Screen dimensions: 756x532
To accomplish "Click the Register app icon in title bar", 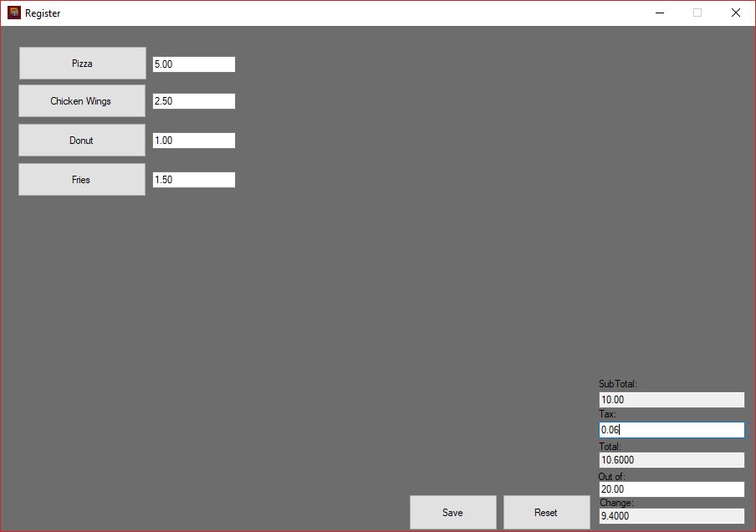I will (x=14, y=13).
